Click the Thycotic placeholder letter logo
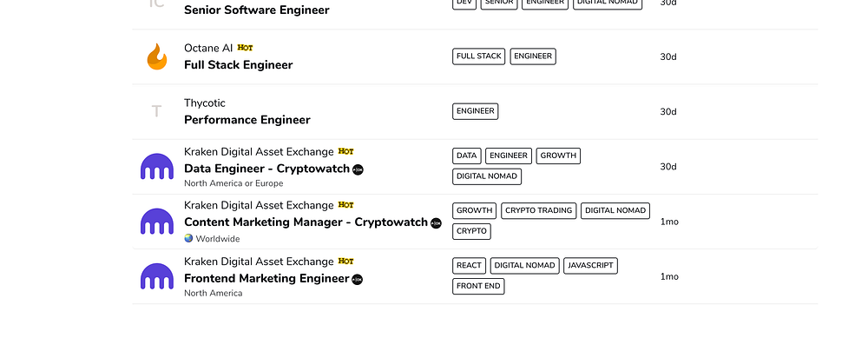This screenshot has width=868, height=358. pyautogui.click(x=156, y=111)
